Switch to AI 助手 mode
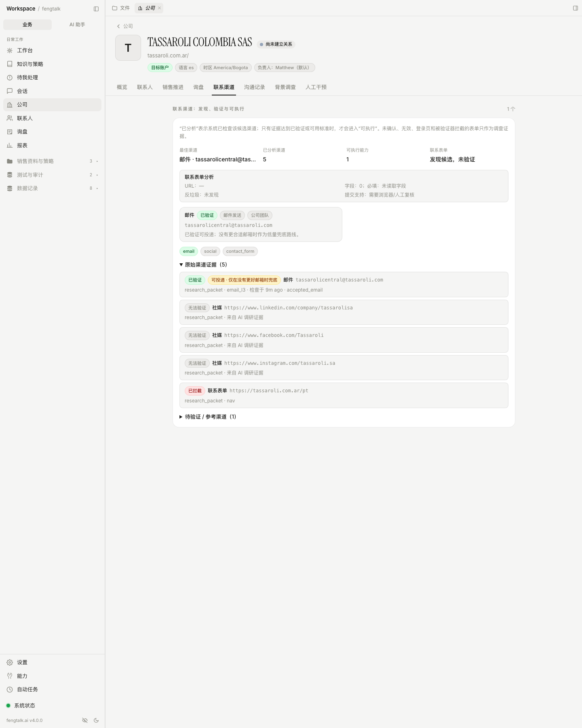This screenshot has height=728, width=582. [77, 25]
